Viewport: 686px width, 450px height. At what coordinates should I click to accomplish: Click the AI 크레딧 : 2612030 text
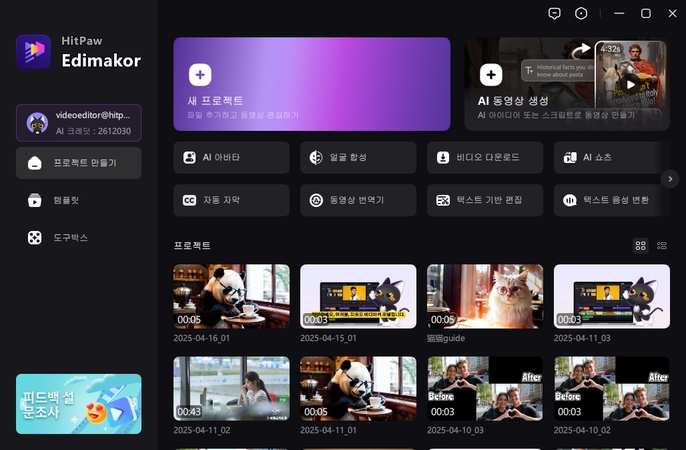click(93, 131)
